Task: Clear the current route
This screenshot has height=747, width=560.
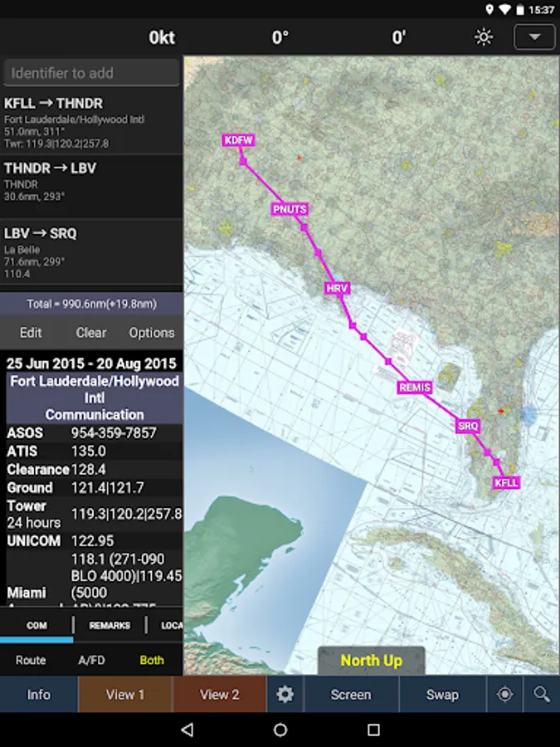Action: (91, 333)
